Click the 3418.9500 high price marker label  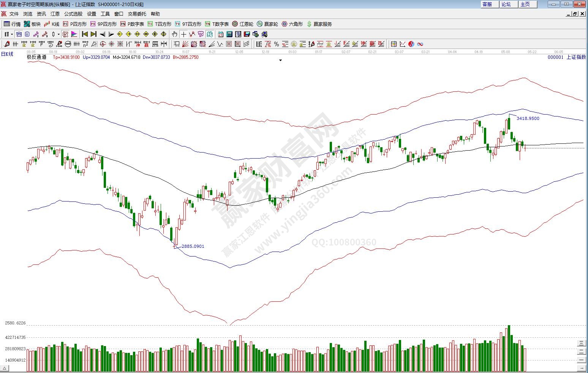(x=528, y=118)
